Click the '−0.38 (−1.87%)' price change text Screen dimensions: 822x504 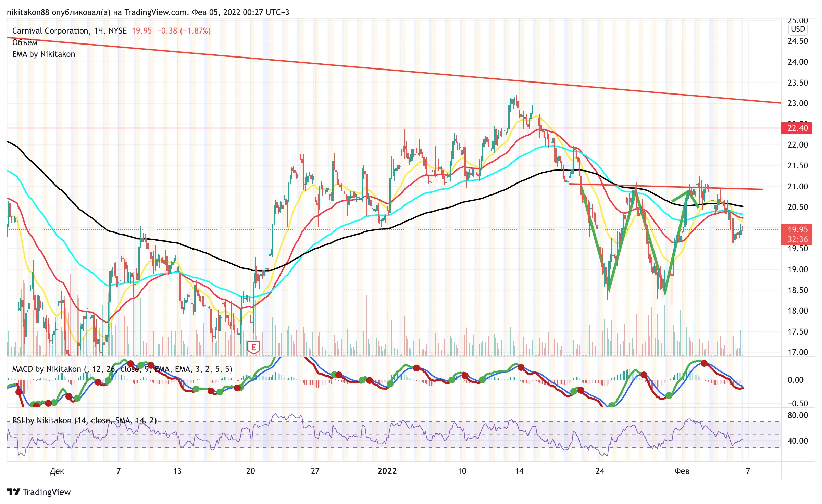(184, 31)
